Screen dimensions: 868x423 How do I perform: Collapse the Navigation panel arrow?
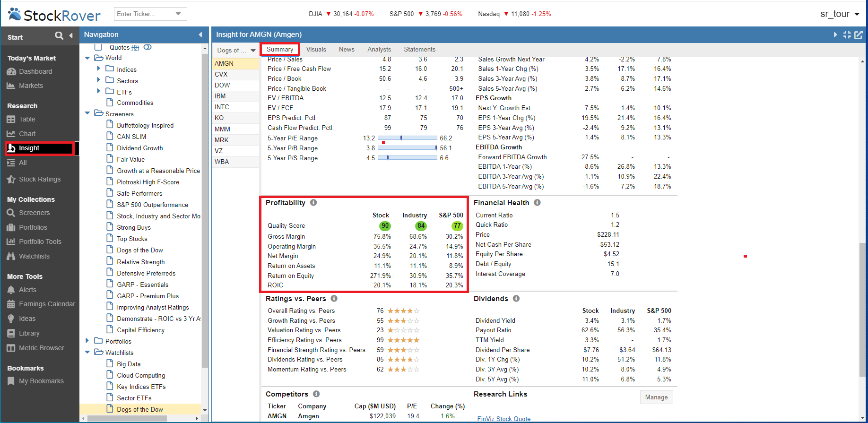[200, 35]
